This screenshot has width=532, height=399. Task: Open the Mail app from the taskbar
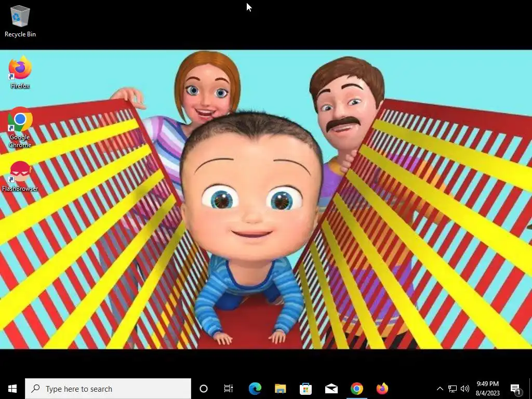click(331, 389)
